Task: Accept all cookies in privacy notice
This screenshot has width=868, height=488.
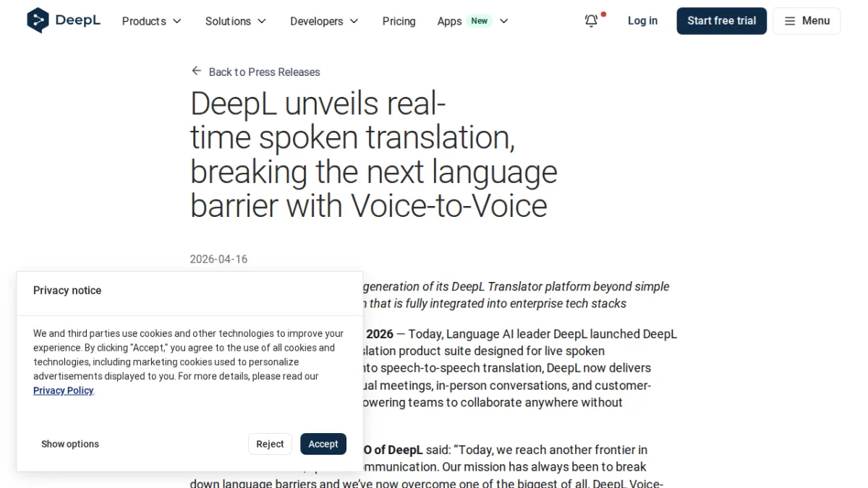Action: 323,444
